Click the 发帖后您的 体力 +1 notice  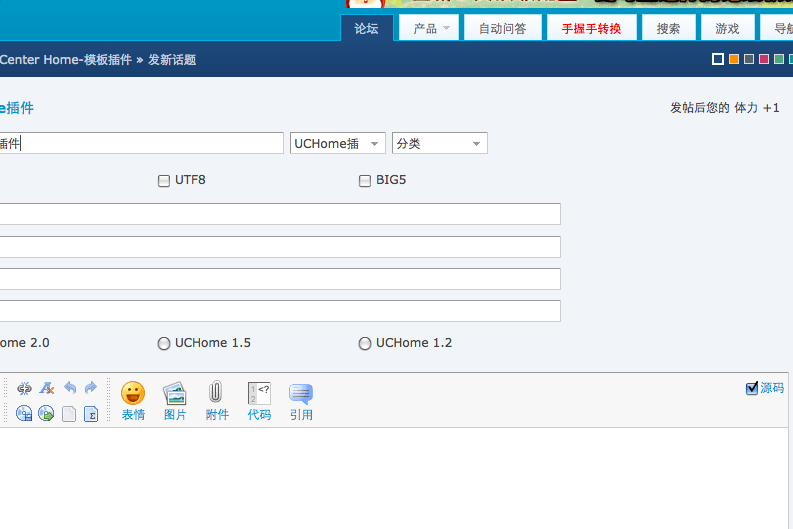click(725, 108)
